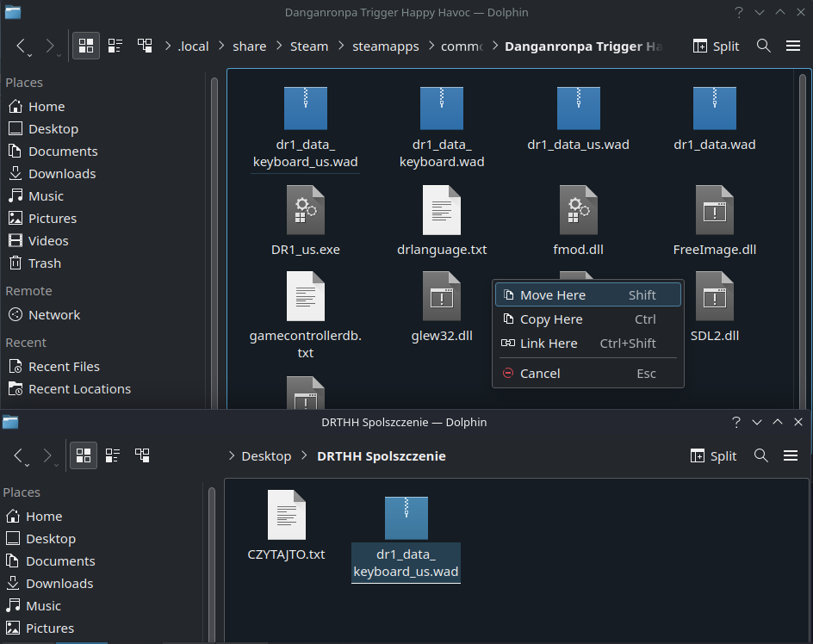Select FreeImage.dll file
The width and height of the screenshot is (813, 644).
click(x=715, y=220)
